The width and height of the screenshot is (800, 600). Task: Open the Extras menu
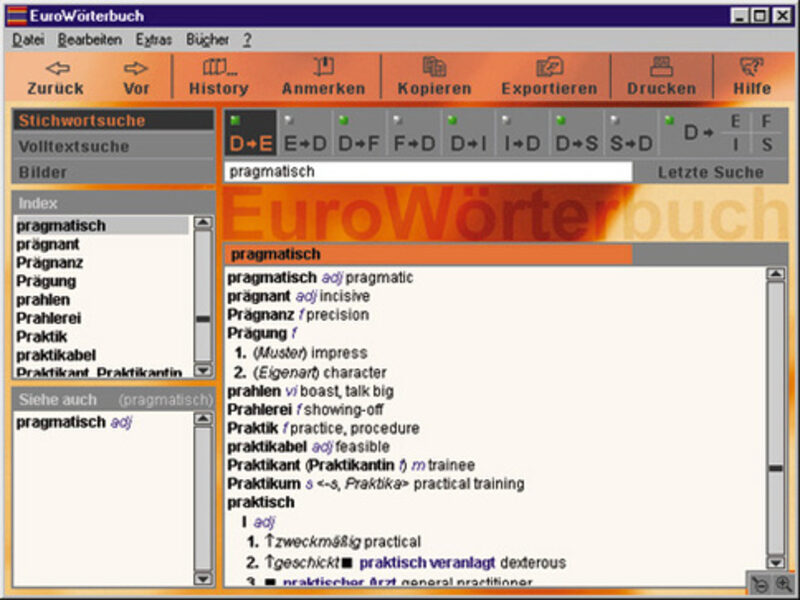(x=154, y=40)
